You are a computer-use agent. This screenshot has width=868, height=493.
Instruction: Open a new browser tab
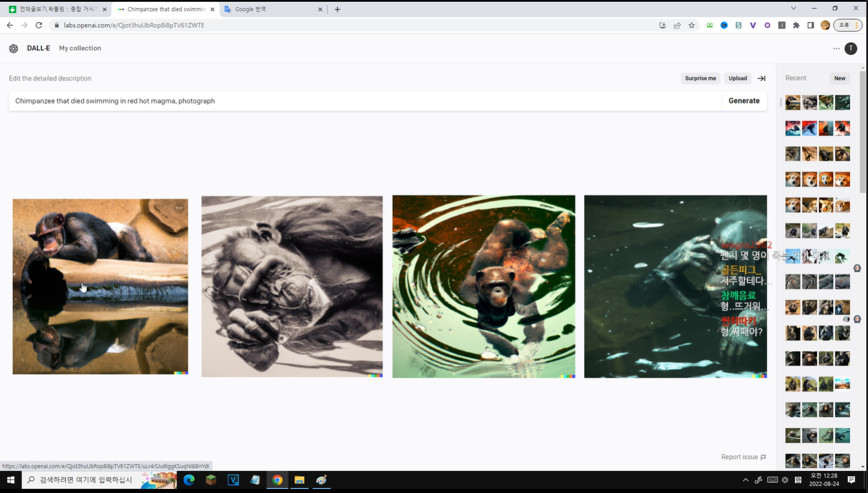tap(337, 9)
